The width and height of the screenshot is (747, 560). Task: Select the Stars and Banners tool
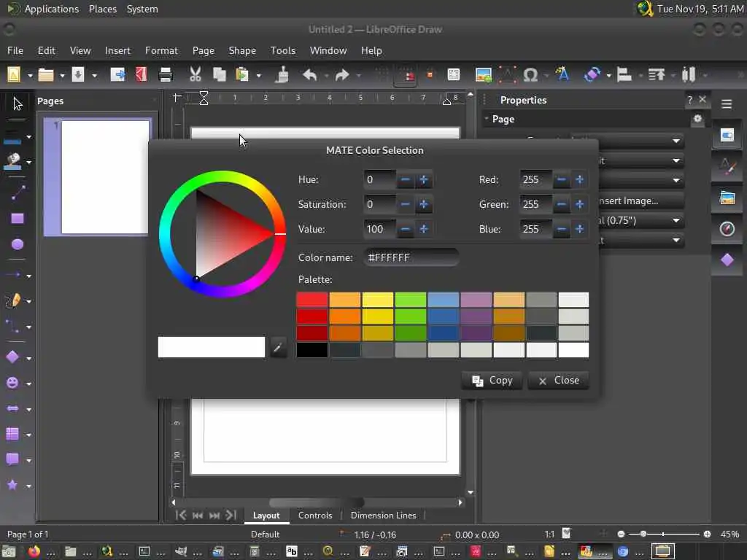coord(13,485)
